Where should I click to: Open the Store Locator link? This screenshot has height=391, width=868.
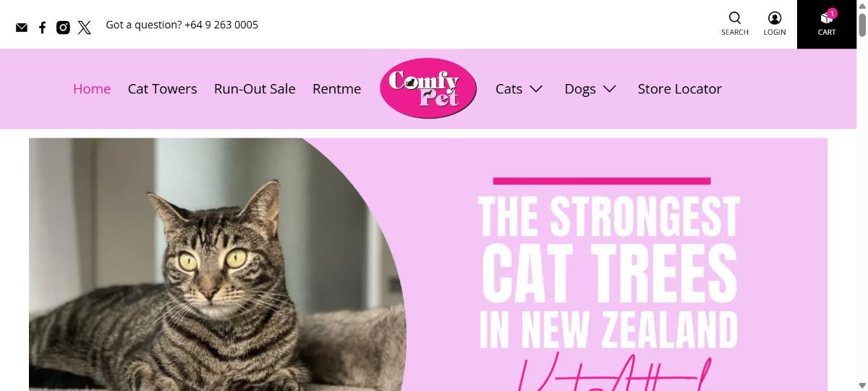click(x=680, y=89)
